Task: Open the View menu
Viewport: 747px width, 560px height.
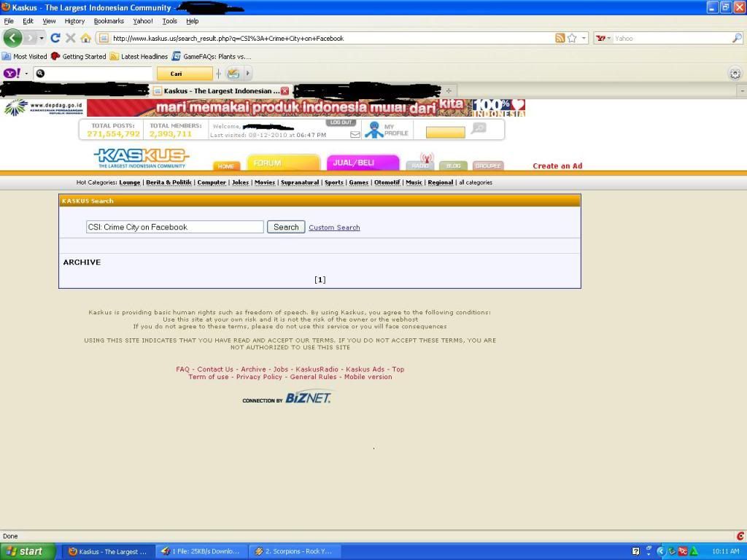Action: 49,21
